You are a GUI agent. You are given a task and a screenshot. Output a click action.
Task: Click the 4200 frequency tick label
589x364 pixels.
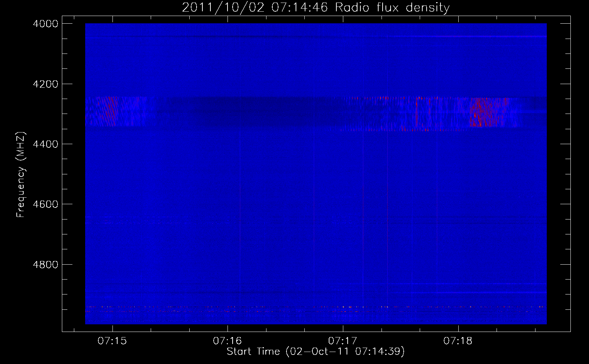46,84
